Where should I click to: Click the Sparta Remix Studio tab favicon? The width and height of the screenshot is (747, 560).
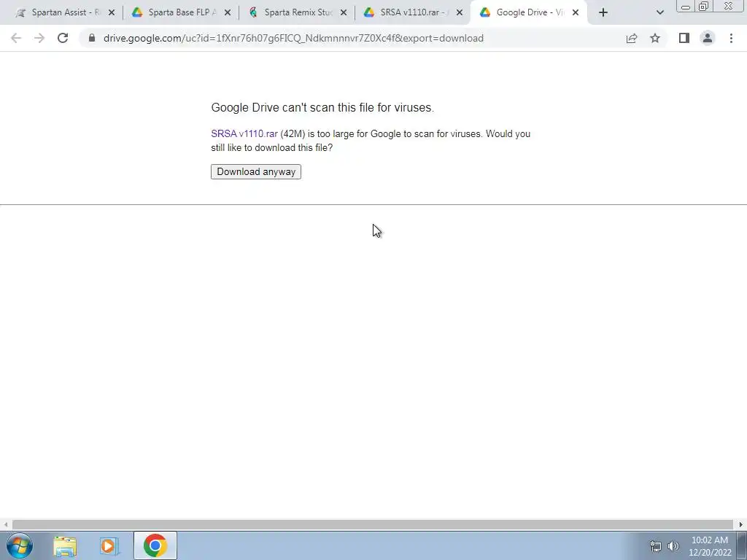tap(253, 12)
